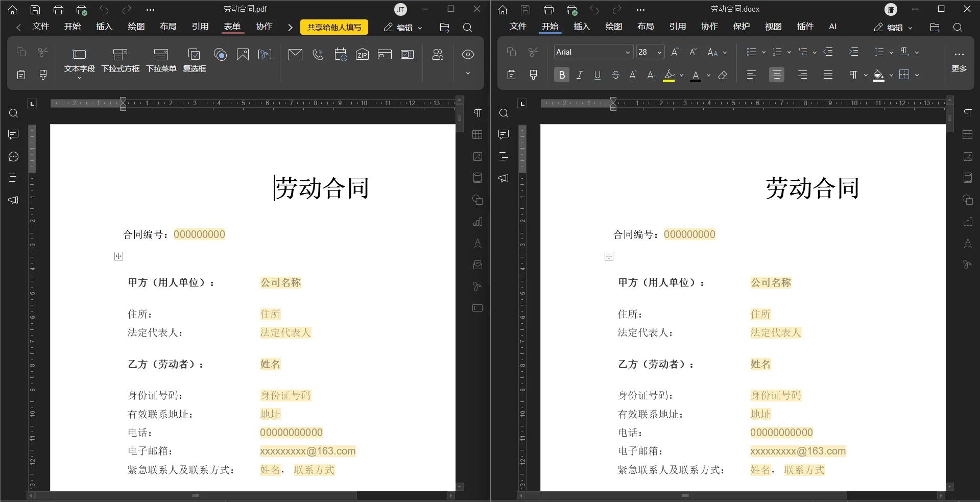The height and width of the screenshot is (502, 980).
Task: Select the radio button form tool
Action: [221, 55]
